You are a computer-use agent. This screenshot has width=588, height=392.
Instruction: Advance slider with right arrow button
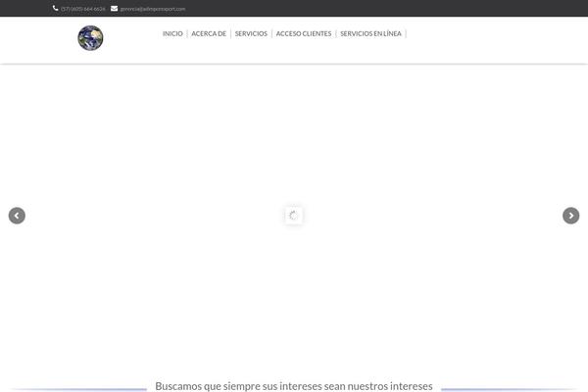[570, 216]
